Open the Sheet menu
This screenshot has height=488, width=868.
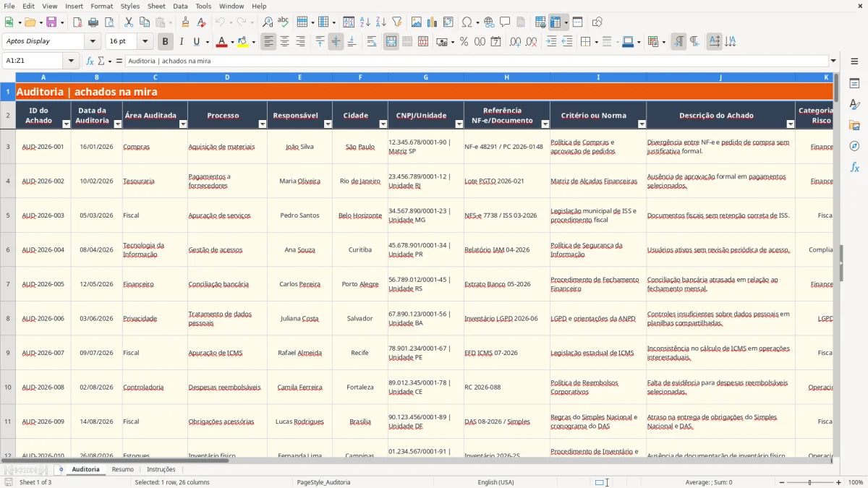(156, 6)
